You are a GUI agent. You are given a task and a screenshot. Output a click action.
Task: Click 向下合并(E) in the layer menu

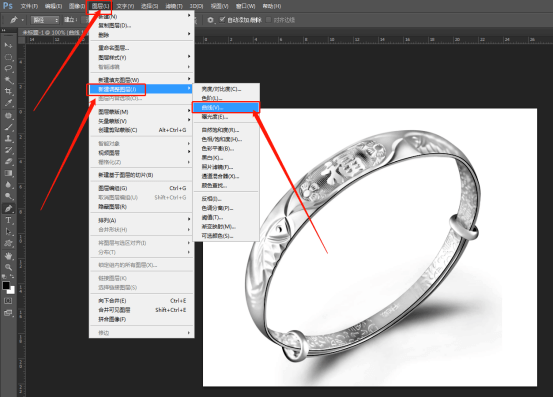click(x=141, y=300)
